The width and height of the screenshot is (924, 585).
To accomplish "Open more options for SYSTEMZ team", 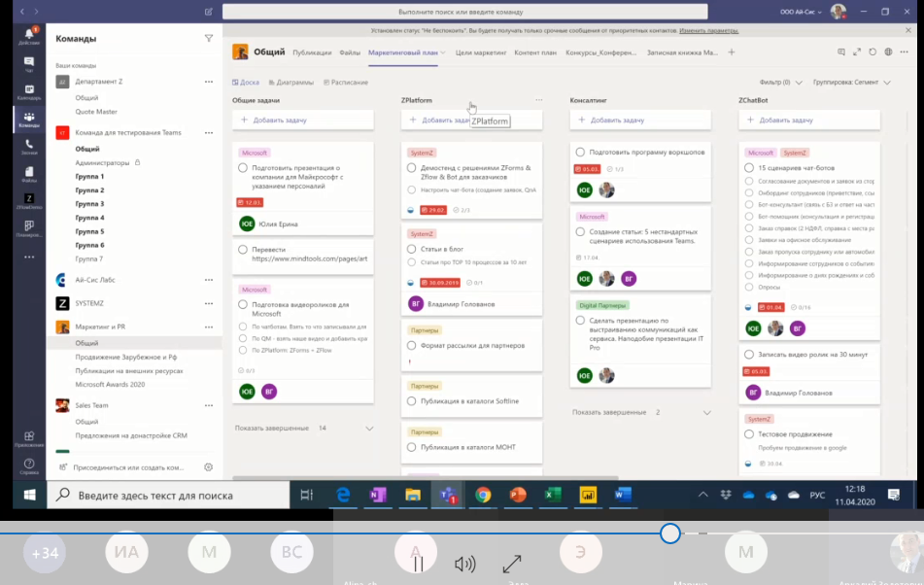I will click(209, 303).
